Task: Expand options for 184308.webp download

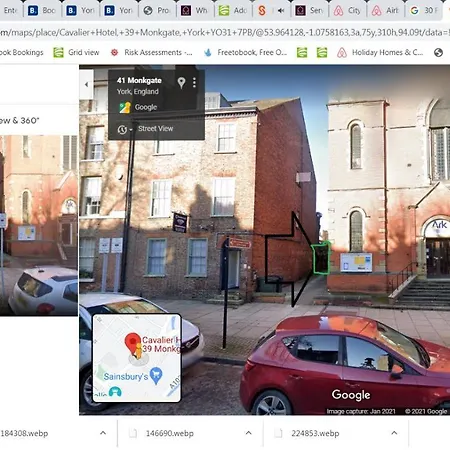Action: (x=103, y=433)
